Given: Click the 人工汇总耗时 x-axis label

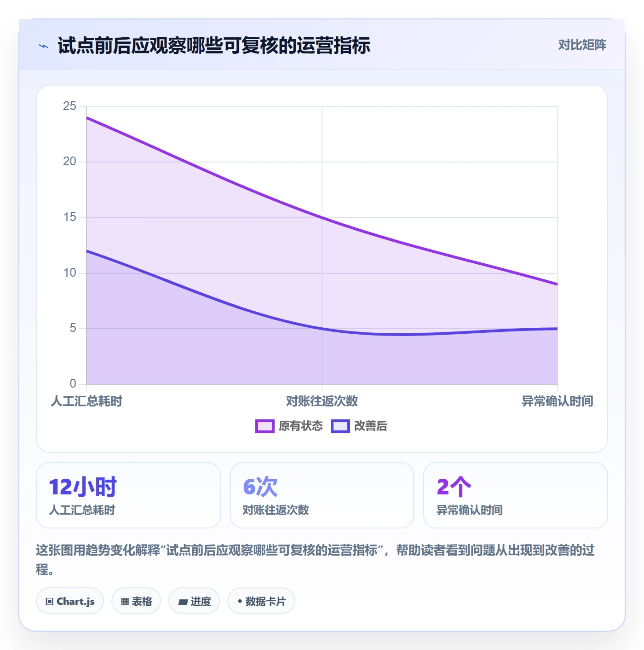Looking at the screenshot, I should click(x=86, y=401).
